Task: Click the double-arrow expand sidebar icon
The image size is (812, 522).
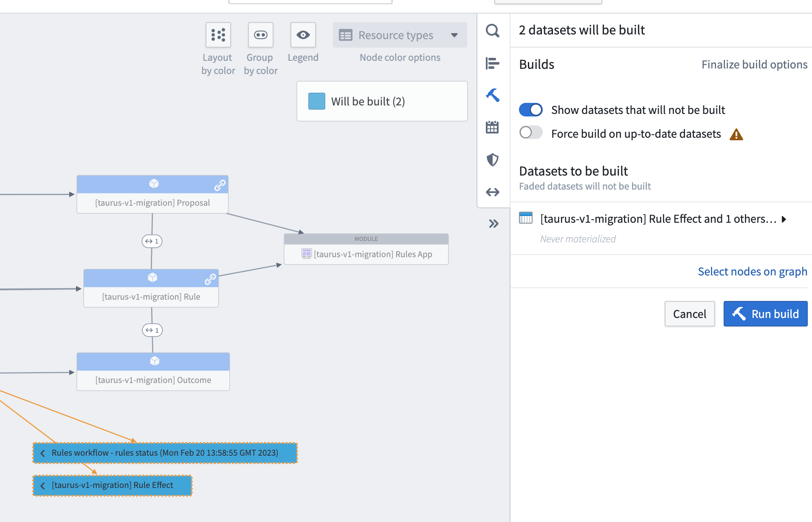Action: [493, 192]
